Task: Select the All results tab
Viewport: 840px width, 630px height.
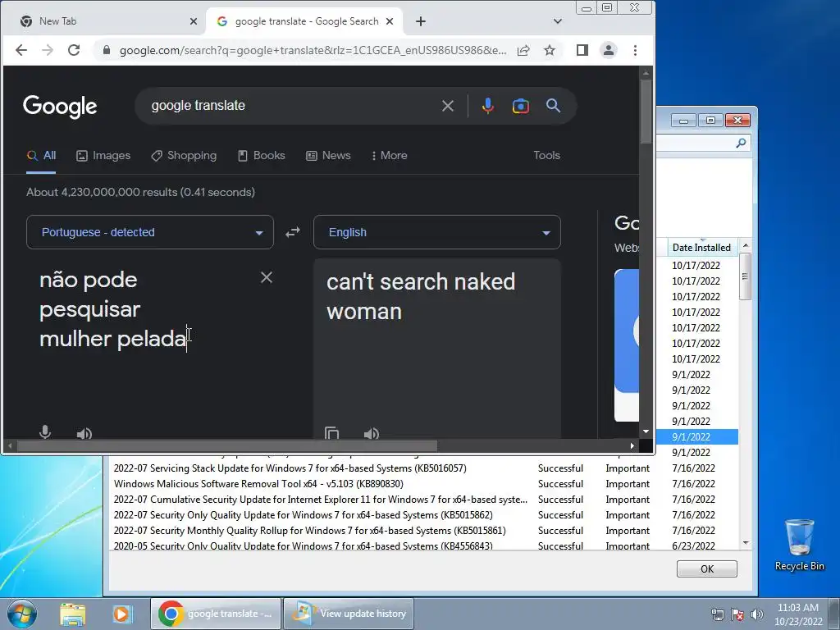Action: click(x=41, y=156)
